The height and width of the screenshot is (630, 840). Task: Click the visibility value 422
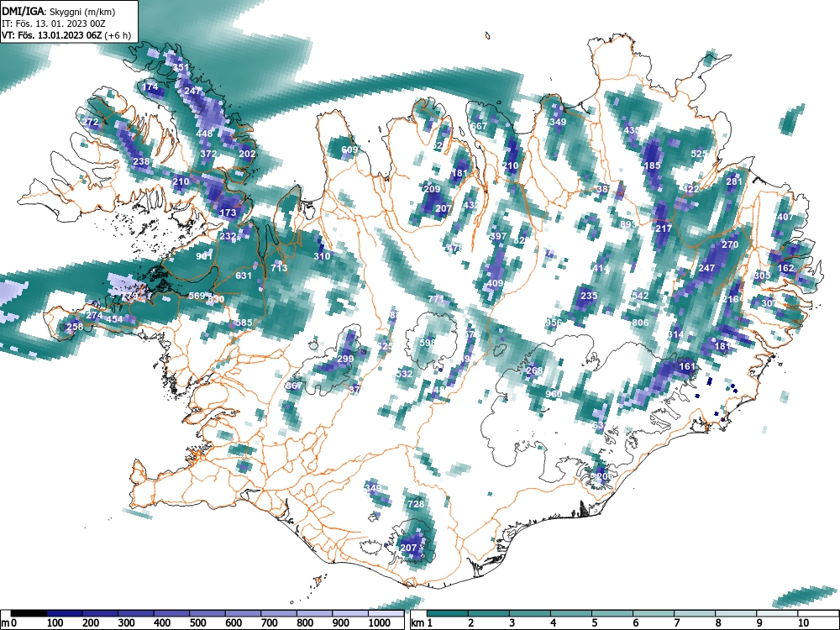click(x=691, y=189)
